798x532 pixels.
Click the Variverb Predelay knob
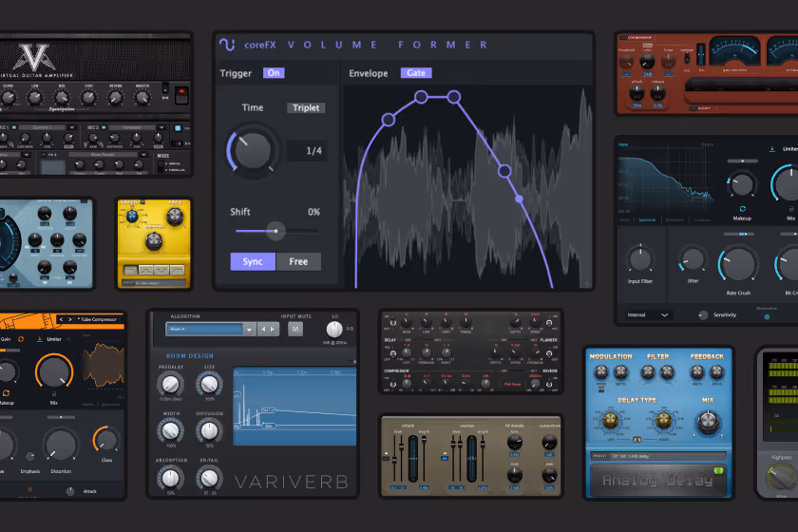pyautogui.click(x=170, y=384)
